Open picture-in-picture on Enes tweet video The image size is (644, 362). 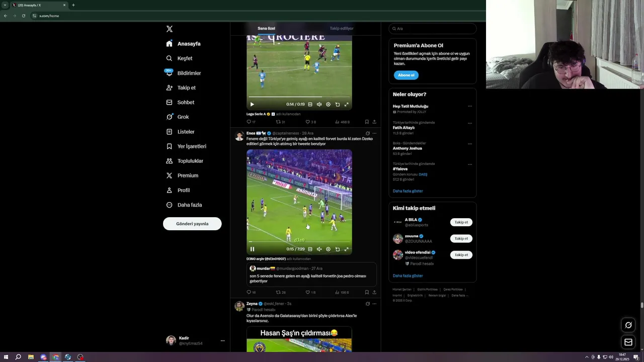coord(337,249)
